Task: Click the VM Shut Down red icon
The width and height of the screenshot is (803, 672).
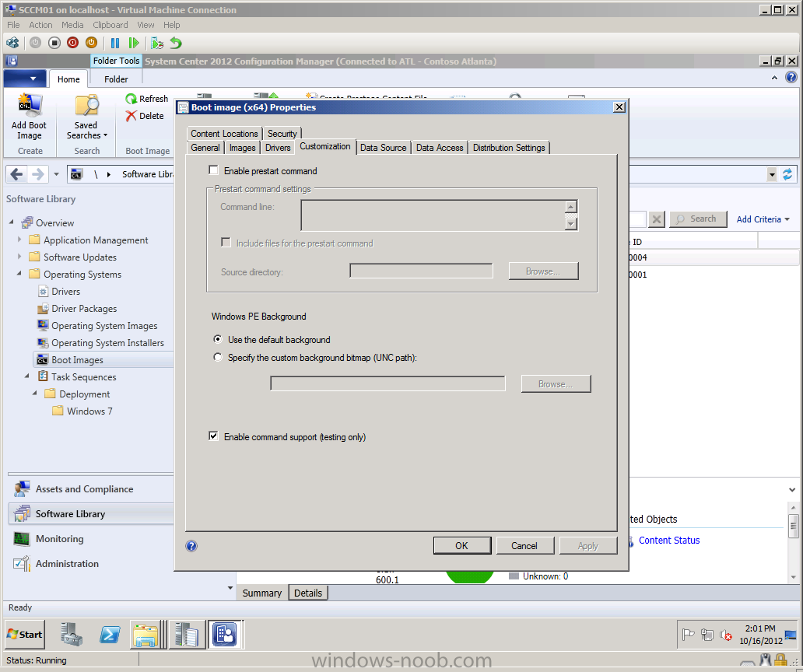Action: 72,43
